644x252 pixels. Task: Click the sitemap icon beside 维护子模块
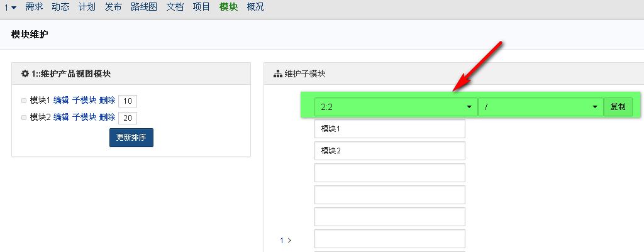point(278,74)
